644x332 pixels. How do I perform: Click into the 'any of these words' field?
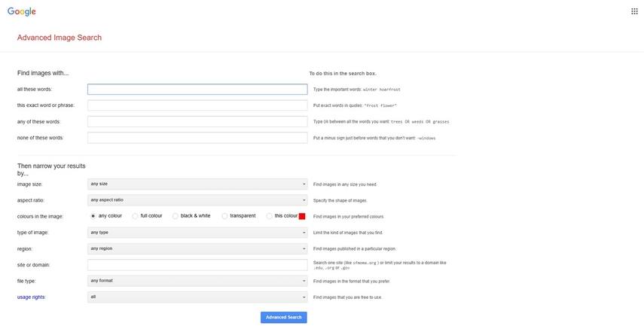[197, 121]
